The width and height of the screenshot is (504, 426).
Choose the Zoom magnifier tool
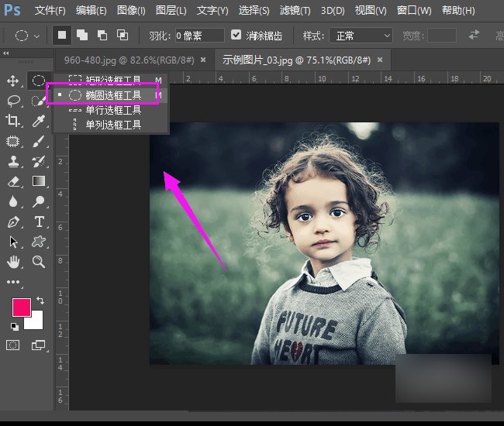tap(38, 262)
